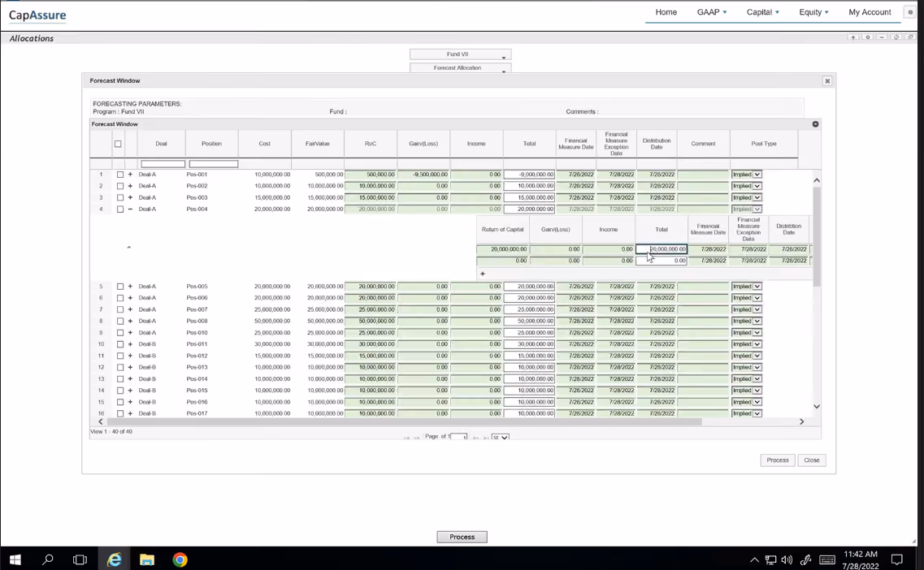Image resolution: width=924 pixels, height=570 pixels.
Task: Check the checkbox for Pos-001
Action: (120, 175)
